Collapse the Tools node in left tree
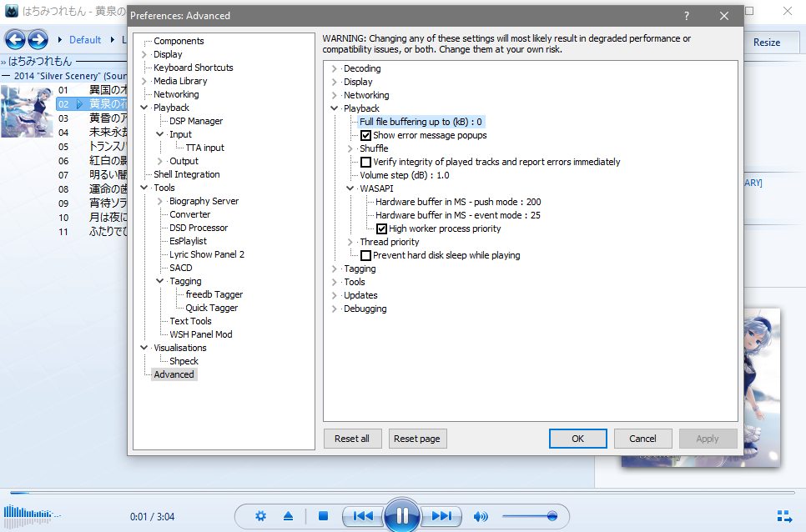Viewport: 806px width, 532px height. (144, 188)
